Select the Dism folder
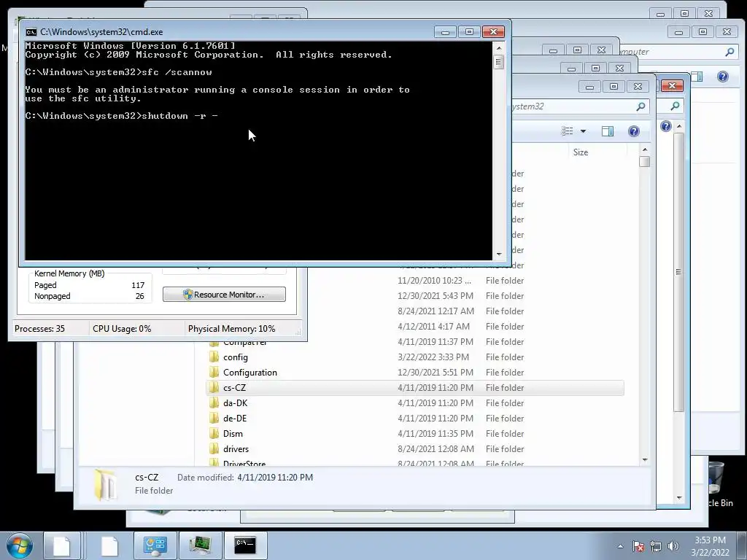Screen dimensions: 747x560 (233, 433)
